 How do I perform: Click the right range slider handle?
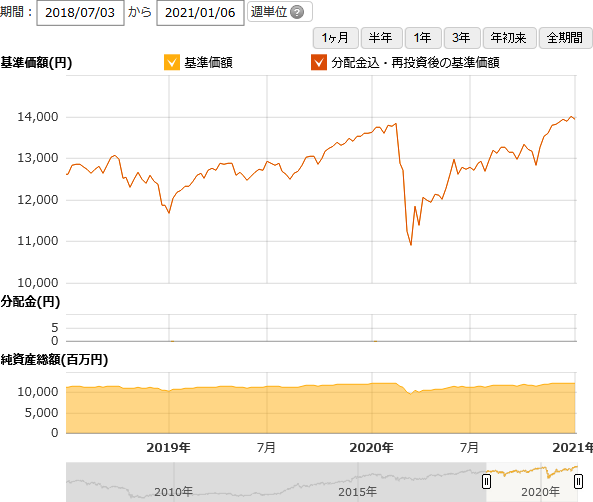[578, 482]
